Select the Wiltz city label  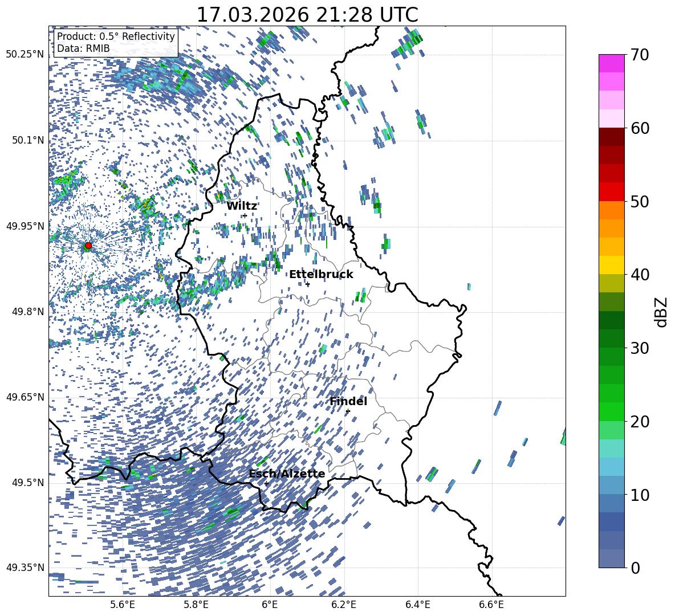point(242,206)
